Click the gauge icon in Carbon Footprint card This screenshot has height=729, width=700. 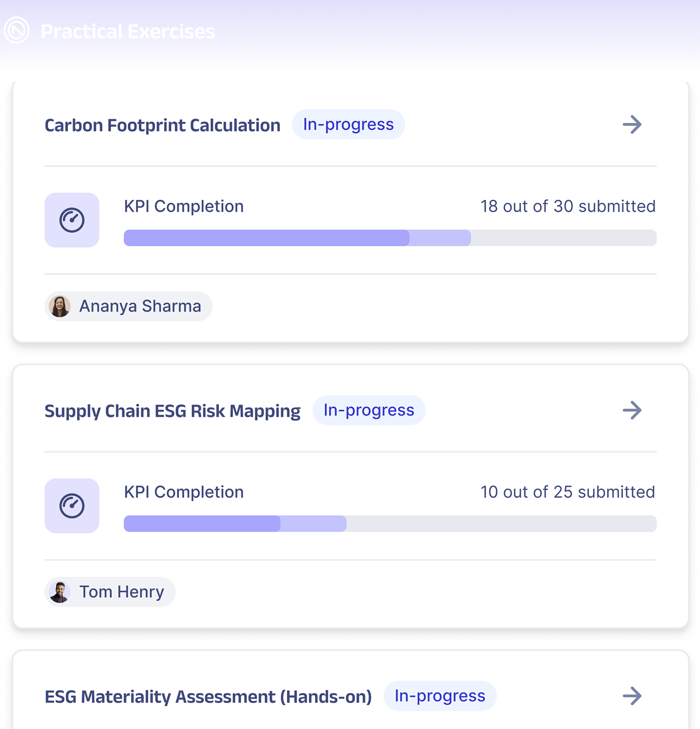(72, 220)
